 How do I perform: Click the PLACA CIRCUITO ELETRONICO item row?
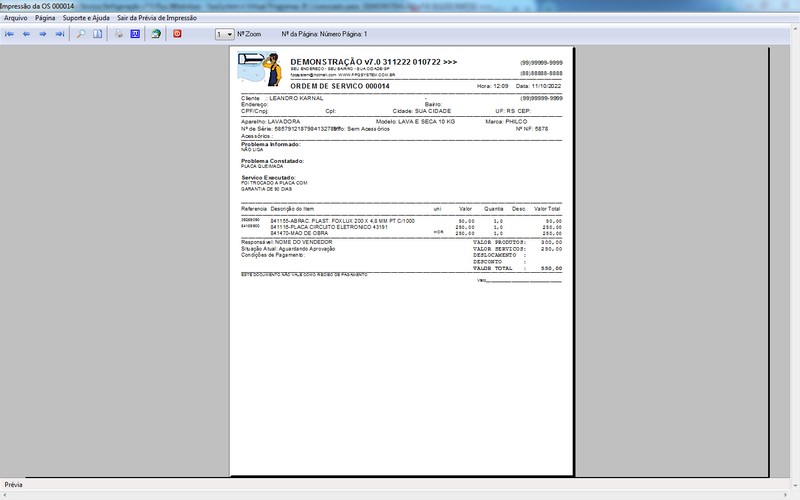coord(401,227)
